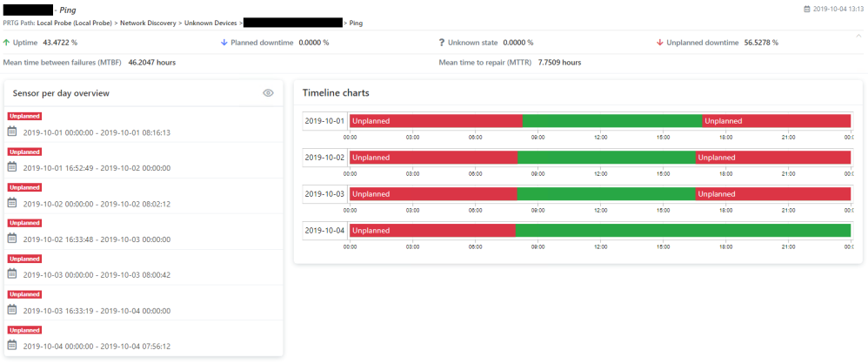
Task: Click calendar icon of row ending 2019-10-03 08:00:42
Action: (x=13, y=273)
